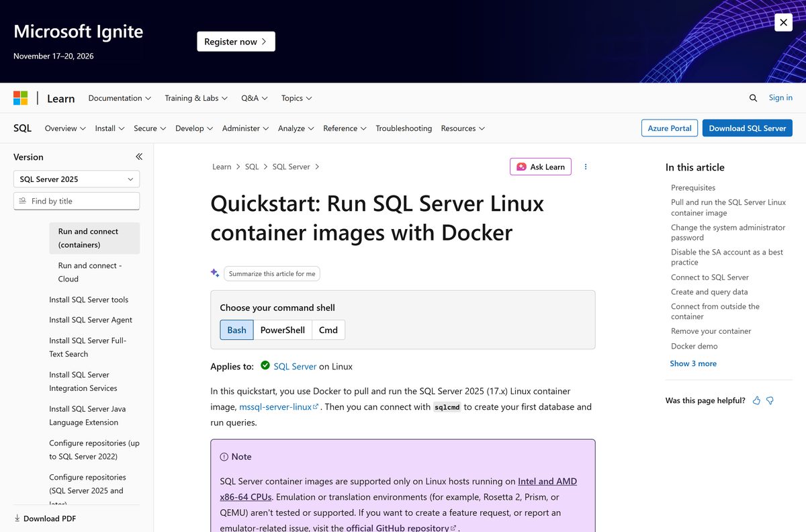Click SQL Server breadcrumb

point(291,167)
